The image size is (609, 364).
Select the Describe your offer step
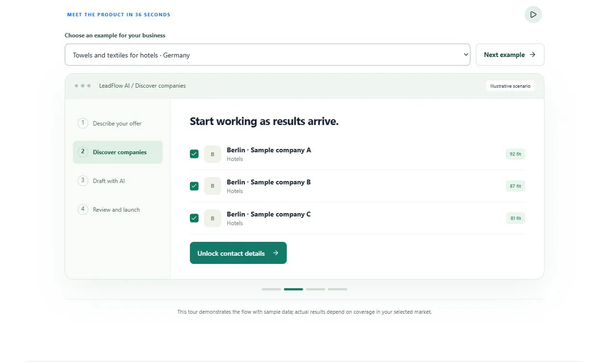(118, 124)
